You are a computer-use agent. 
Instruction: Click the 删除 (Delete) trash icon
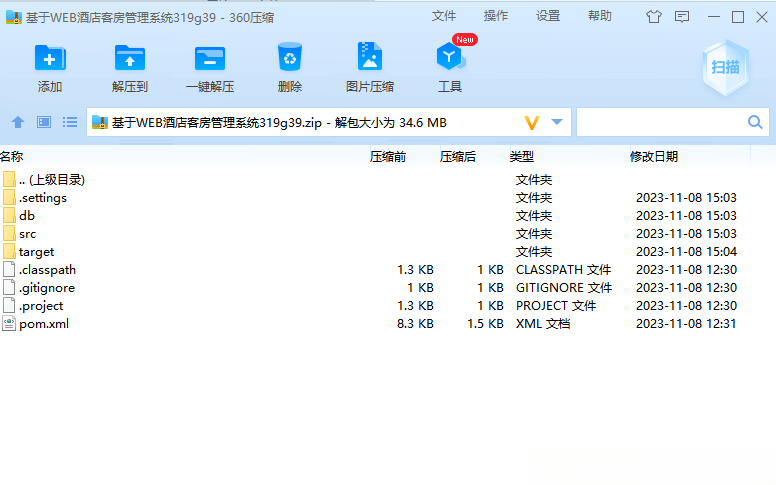[x=290, y=57]
